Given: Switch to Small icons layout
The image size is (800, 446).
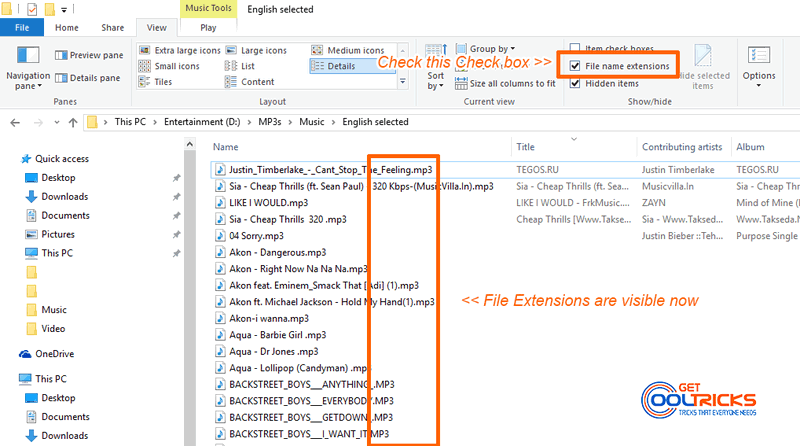Looking at the screenshot, I should click(x=169, y=66).
